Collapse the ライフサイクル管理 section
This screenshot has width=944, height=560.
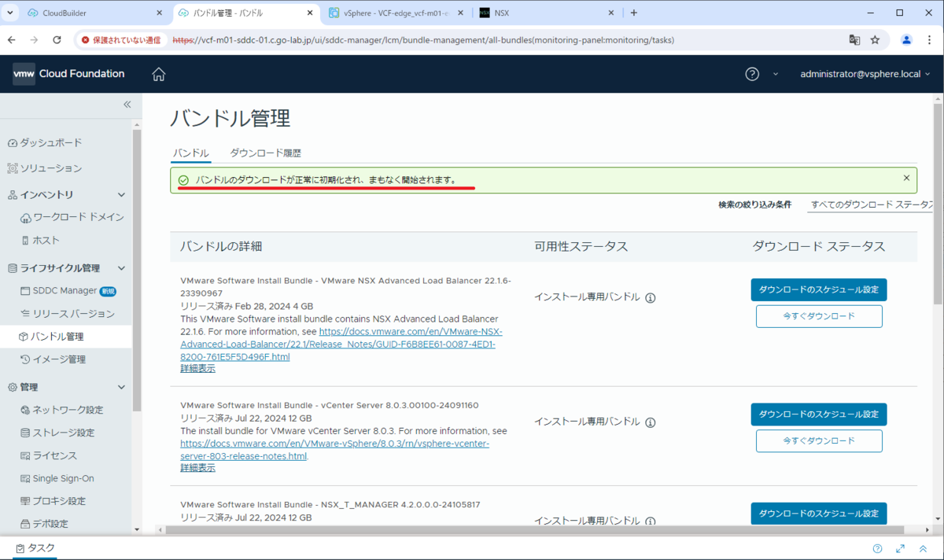click(121, 268)
